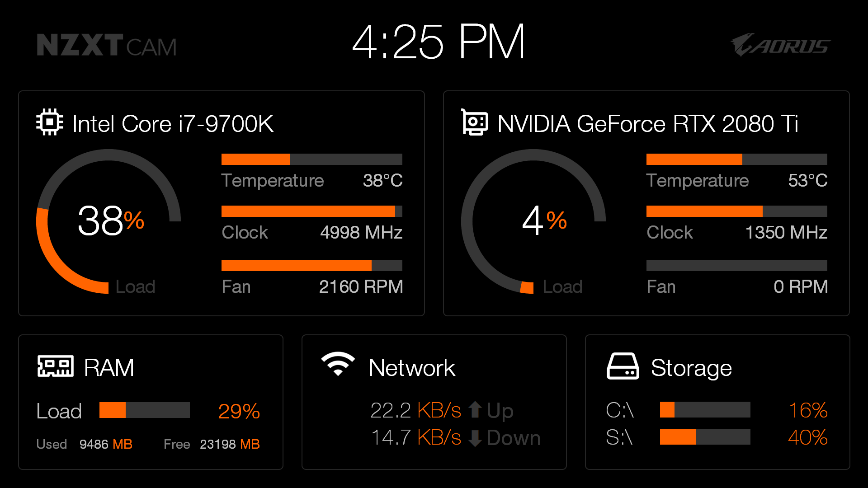Click the RAM load bar
The width and height of the screenshot is (868, 488).
coord(145,410)
